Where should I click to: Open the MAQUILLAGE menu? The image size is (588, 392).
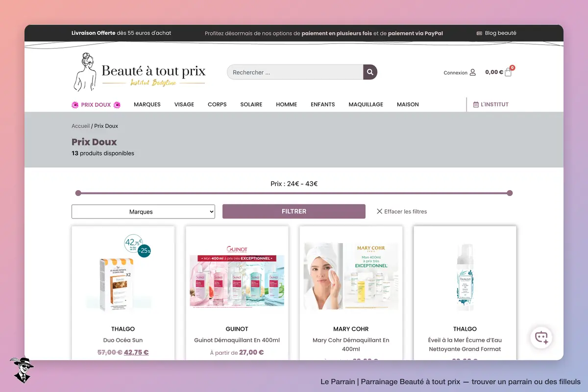pos(366,104)
